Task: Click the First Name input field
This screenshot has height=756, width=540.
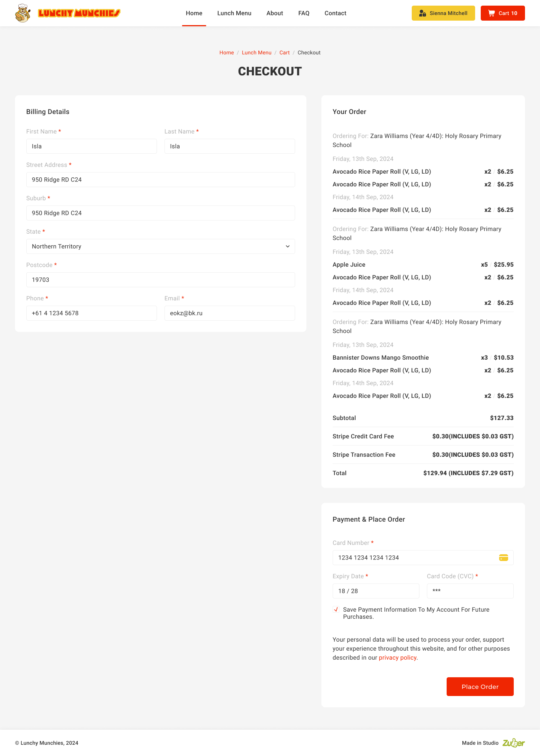Action: 91,146
